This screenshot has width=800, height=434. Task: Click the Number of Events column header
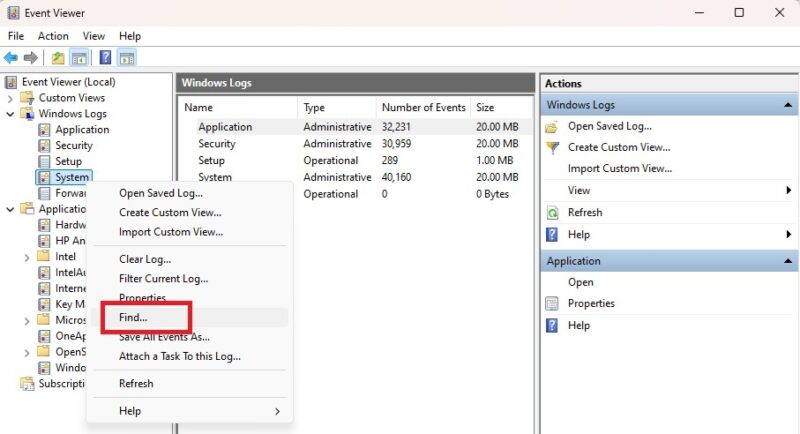pos(423,108)
